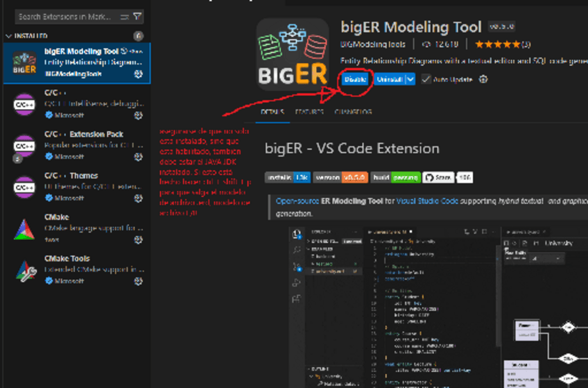588x388 pixels.
Task: Focus the Search Extensions in Marketplace field
Action: coord(66,16)
